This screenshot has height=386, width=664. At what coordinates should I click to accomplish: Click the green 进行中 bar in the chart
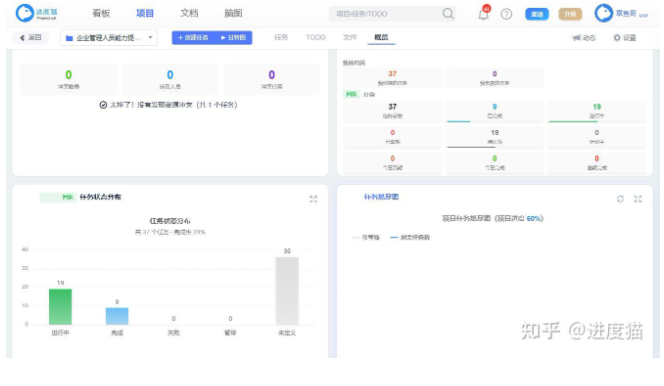point(60,307)
